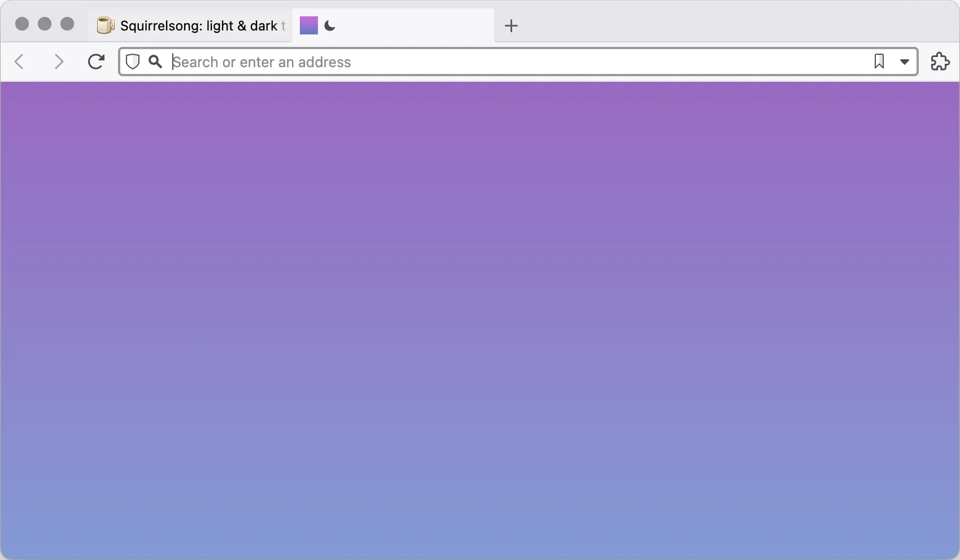Click the purple gradient page area

click(480, 316)
